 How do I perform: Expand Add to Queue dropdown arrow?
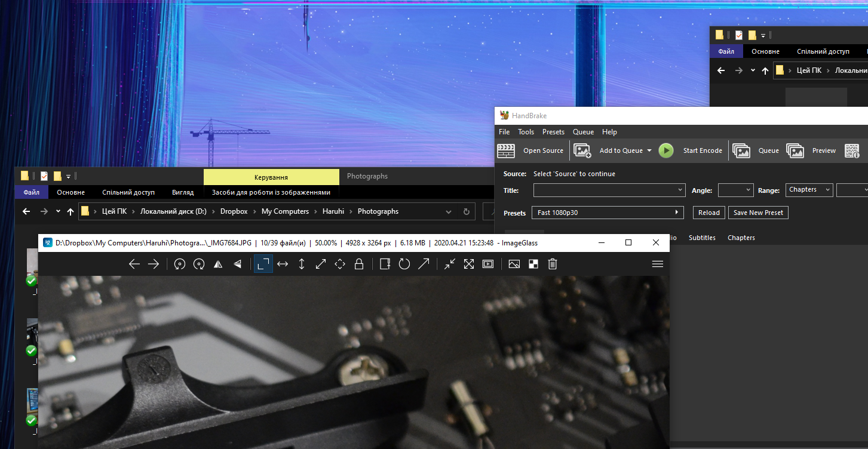click(x=649, y=150)
